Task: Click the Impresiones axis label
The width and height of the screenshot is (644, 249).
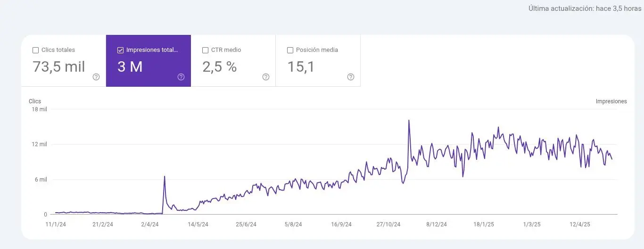Action: [x=611, y=101]
